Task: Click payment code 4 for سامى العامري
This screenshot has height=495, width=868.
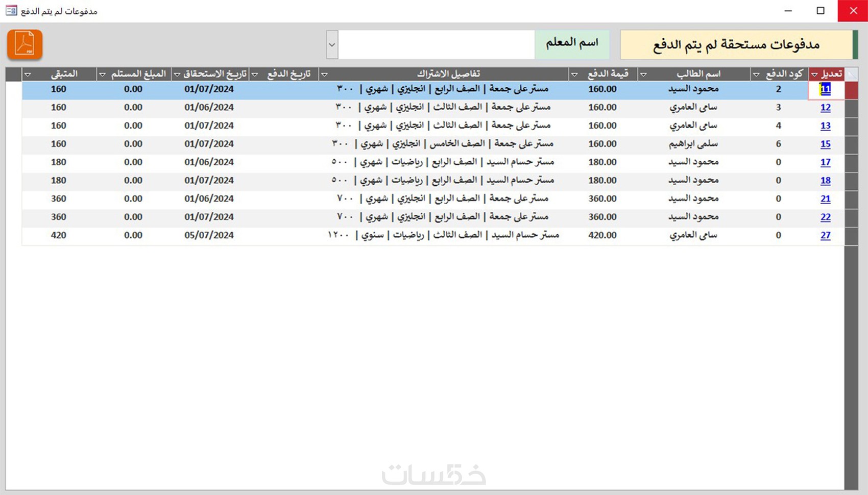Action: 778,126
